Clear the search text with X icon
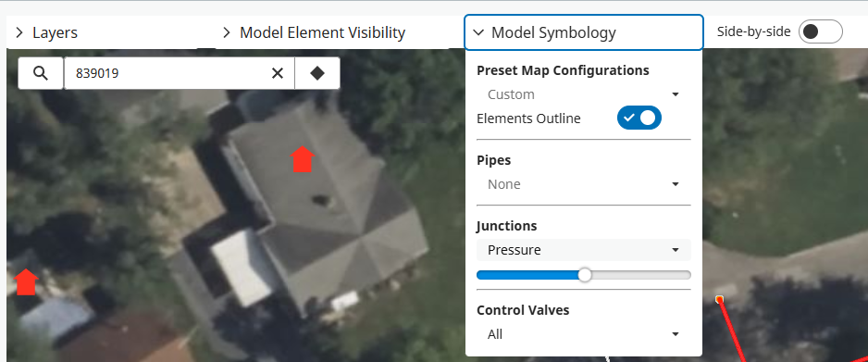868x362 pixels. point(278,73)
